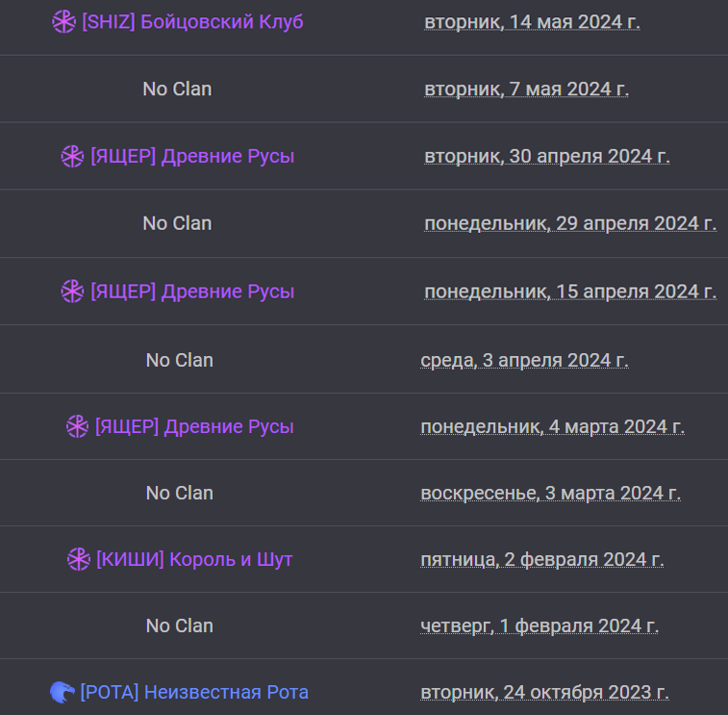
Task: Click the date воскресенье, 3 марта 2024 г.
Action: pos(550,493)
